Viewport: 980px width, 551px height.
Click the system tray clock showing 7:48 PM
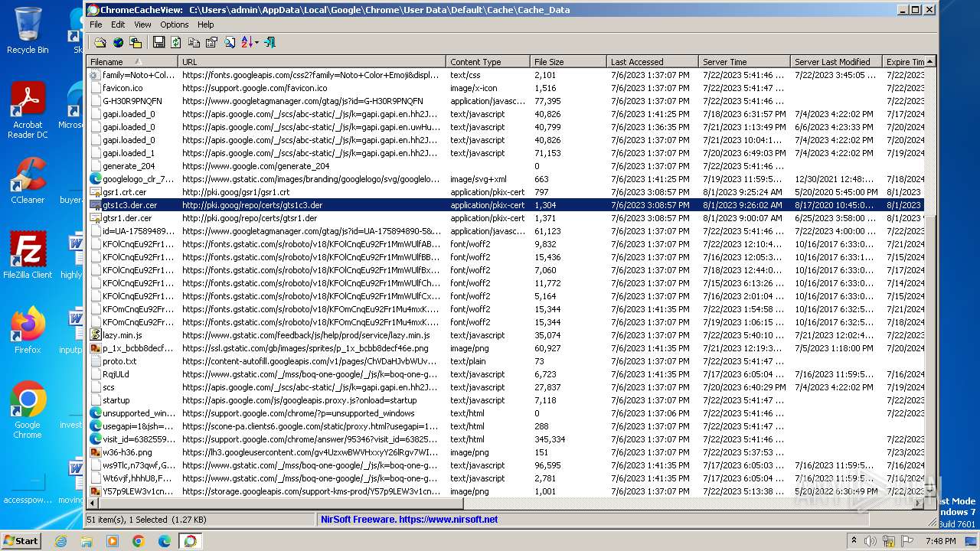pyautogui.click(x=940, y=541)
